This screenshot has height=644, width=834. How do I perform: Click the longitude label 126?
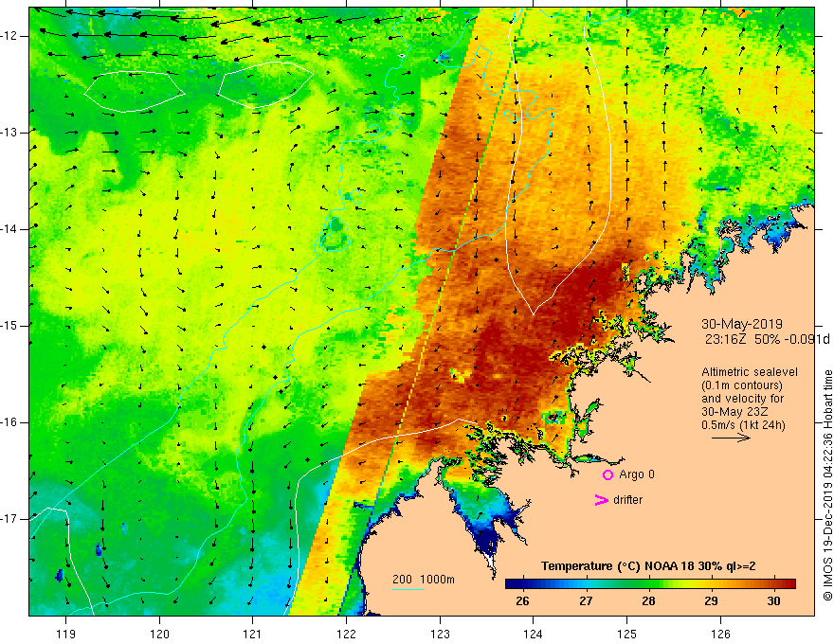[720, 634]
